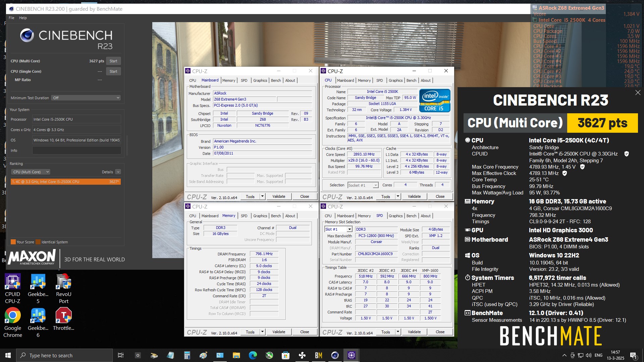Click Validate in the CPU-Z SPD window
Screen dimensions: 644x362
414,332
